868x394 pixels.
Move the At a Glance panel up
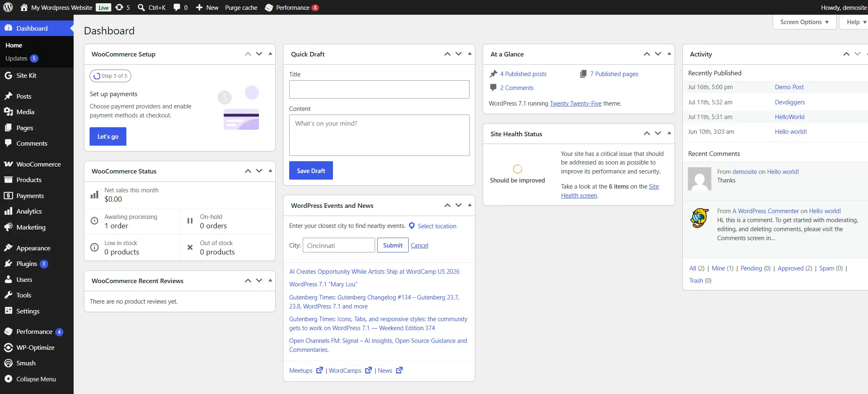click(x=647, y=54)
